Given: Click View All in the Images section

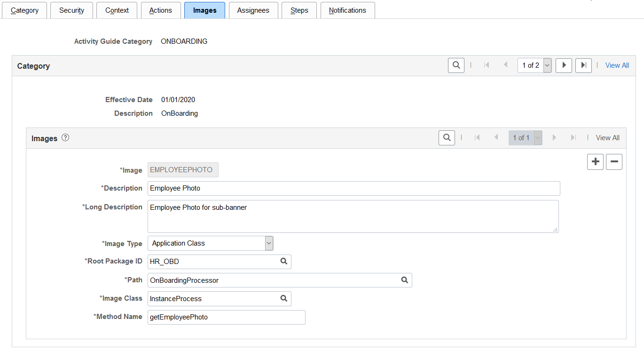Looking at the screenshot, I should pyautogui.click(x=607, y=137).
